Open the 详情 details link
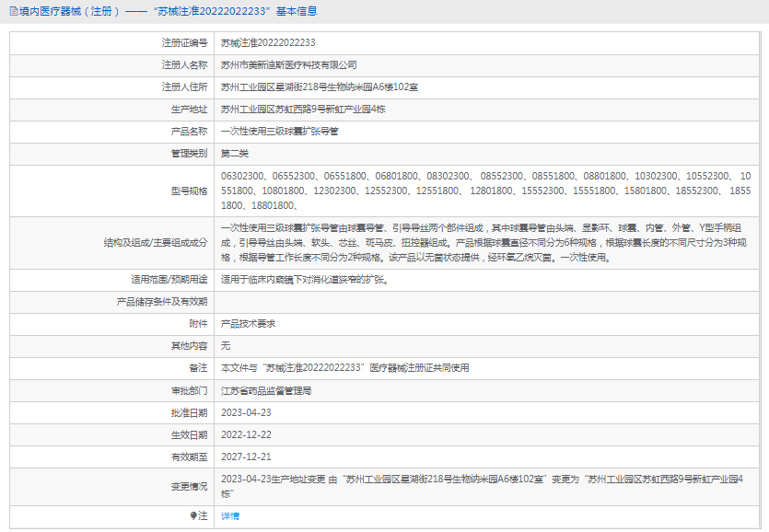The height and width of the screenshot is (532, 769). [230, 516]
